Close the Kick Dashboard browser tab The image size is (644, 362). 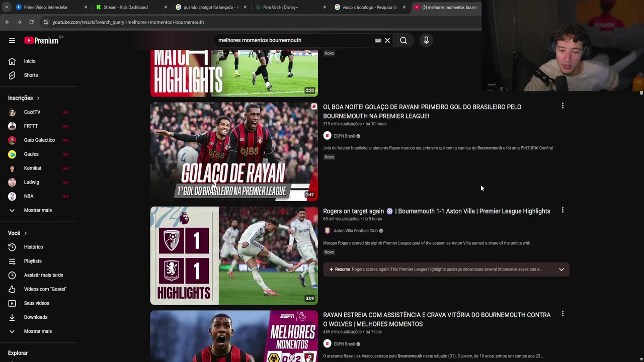(x=166, y=7)
